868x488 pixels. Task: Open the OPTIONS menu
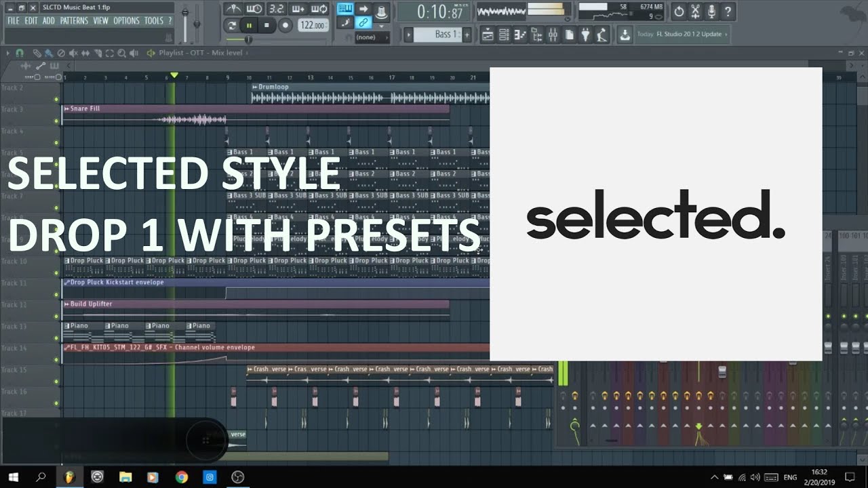(126, 21)
